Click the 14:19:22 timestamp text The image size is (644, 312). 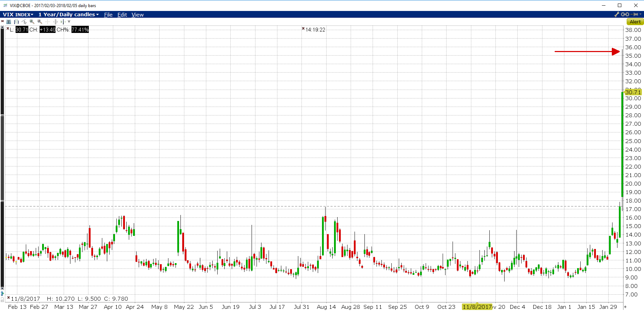(x=315, y=30)
